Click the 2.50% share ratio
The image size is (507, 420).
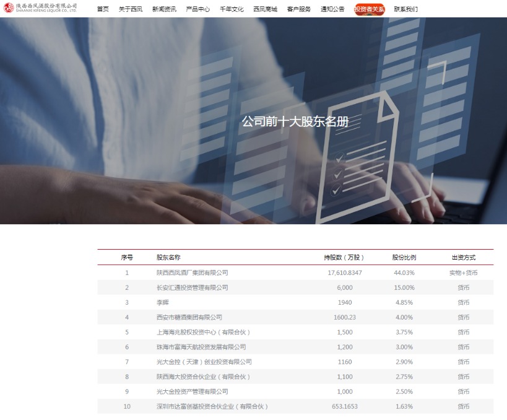tap(404, 392)
